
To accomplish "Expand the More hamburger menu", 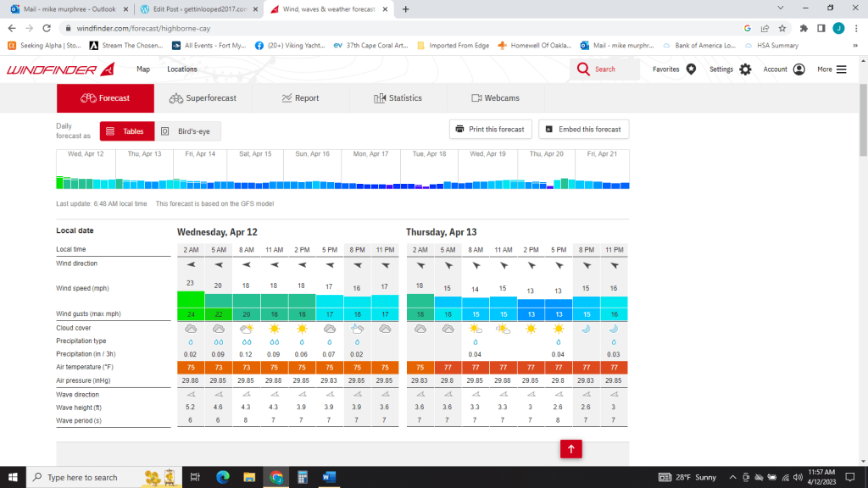I will pyautogui.click(x=841, y=69).
